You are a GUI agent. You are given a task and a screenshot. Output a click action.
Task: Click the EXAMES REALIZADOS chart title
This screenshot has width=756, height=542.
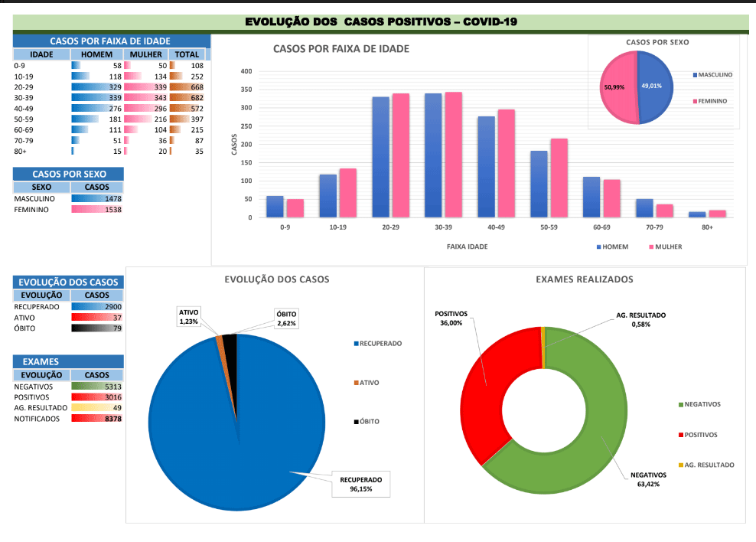584,279
